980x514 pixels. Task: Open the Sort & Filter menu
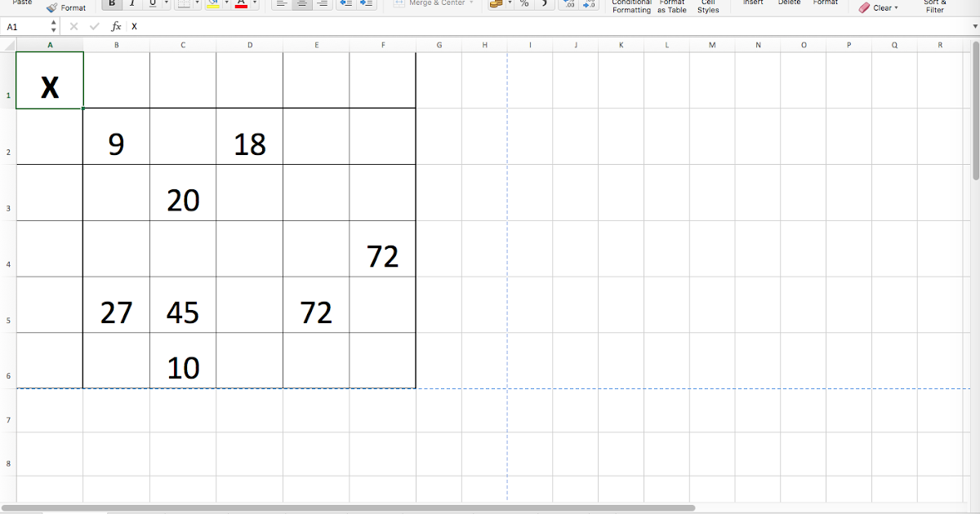coord(934,6)
